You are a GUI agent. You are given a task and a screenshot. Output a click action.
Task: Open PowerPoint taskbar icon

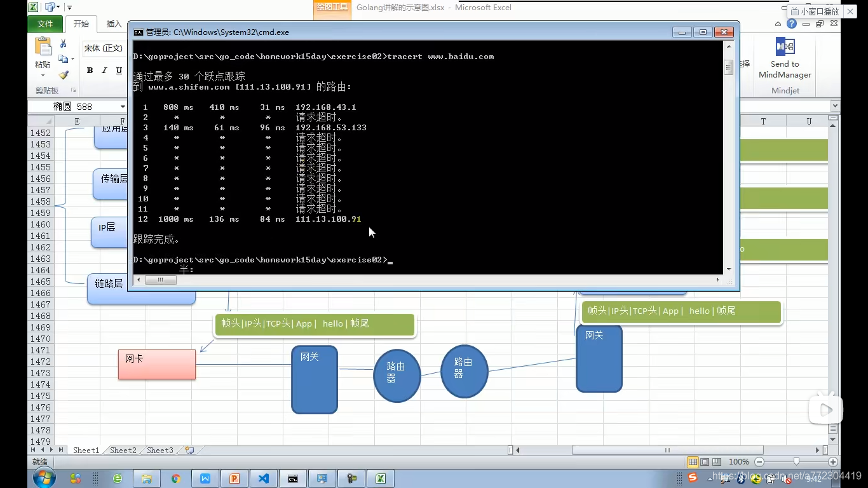pos(234,478)
